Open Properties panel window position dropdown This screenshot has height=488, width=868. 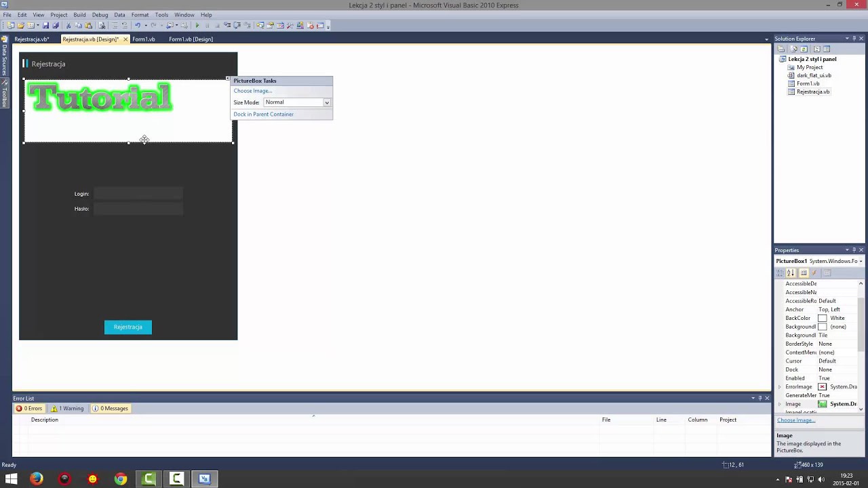click(x=846, y=250)
